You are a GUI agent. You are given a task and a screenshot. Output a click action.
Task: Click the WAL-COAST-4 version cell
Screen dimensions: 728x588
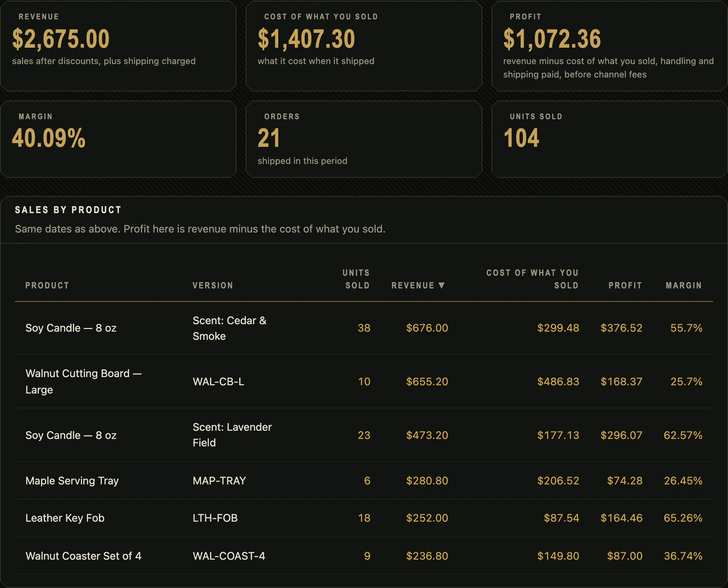click(x=229, y=556)
